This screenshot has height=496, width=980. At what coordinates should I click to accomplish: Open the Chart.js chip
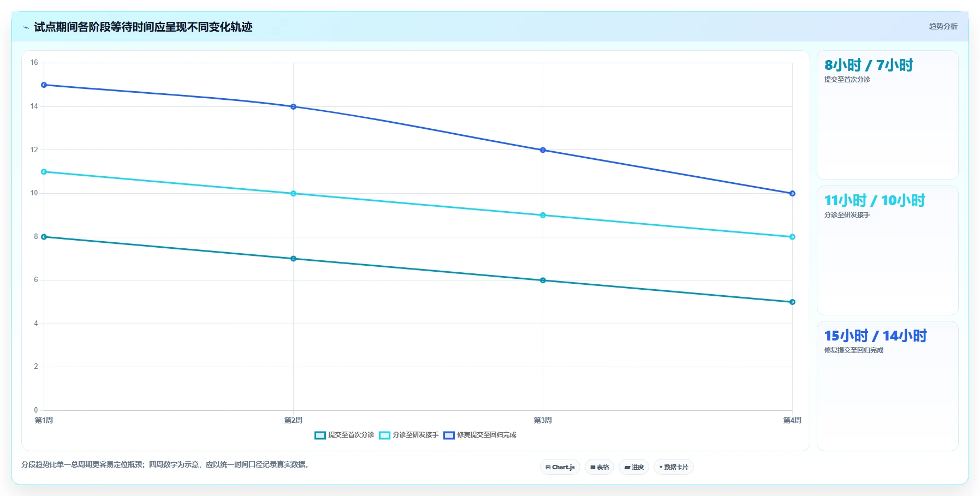tap(560, 467)
